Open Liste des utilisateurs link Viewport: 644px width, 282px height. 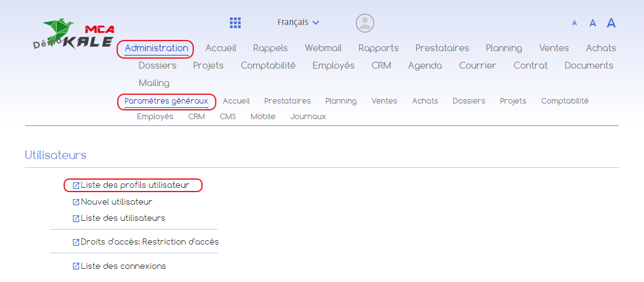(x=123, y=218)
